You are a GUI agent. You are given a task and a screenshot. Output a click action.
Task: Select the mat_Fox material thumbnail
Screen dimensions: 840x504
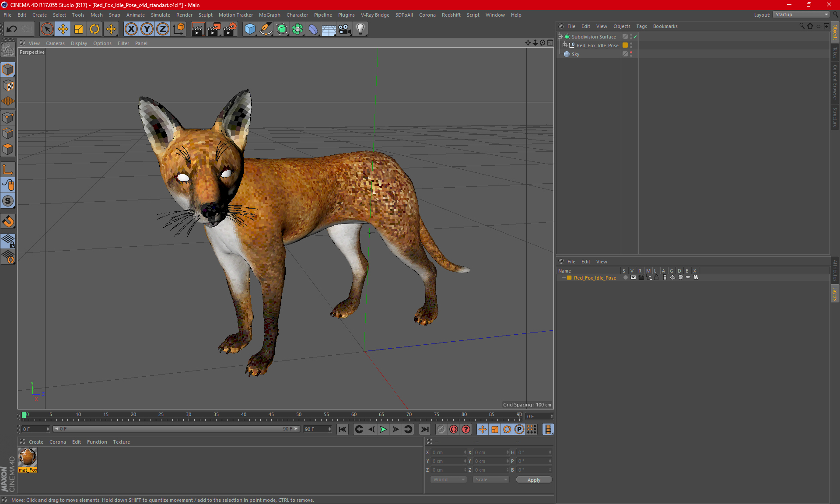[28, 458]
